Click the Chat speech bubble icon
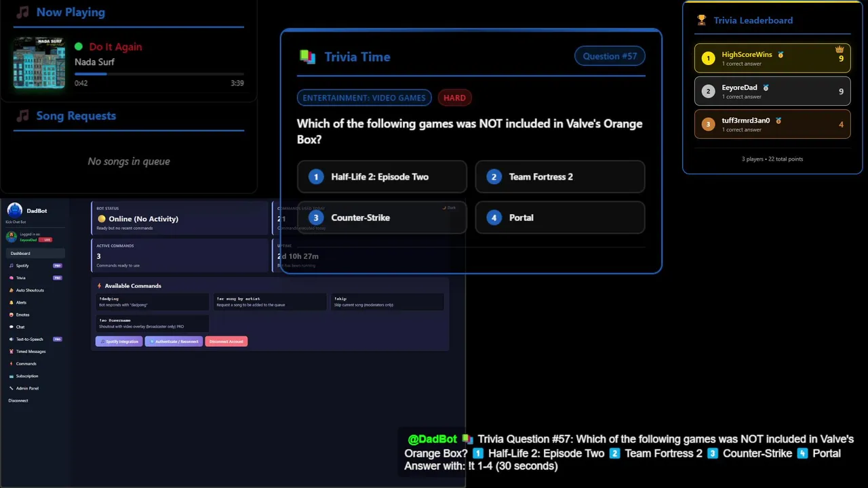The height and width of the screenshot is (488, 868). (11, 327)
